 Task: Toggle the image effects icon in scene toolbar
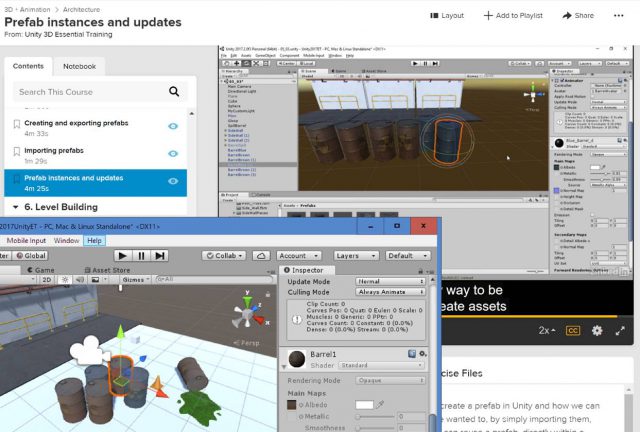95,280
